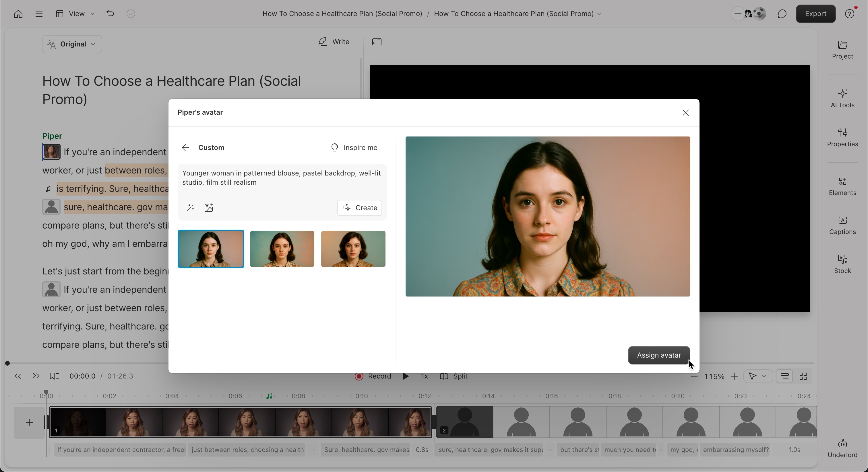Click the Assign avatar button

(x=658, y=355)
